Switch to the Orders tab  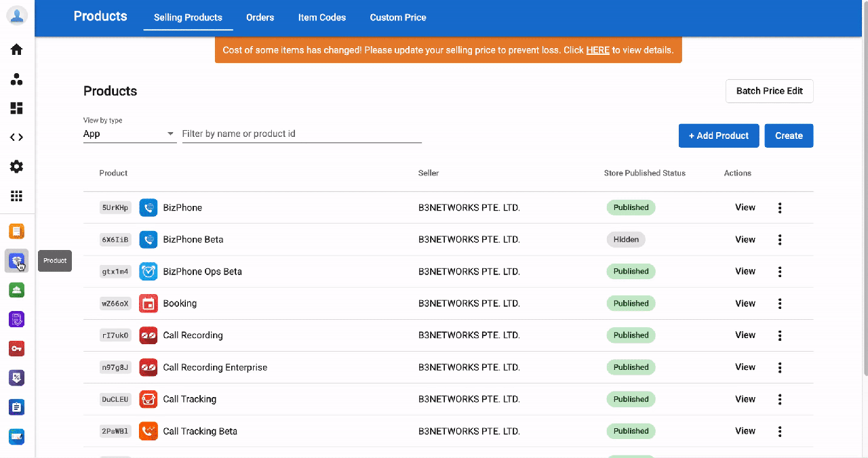[260, 18]
